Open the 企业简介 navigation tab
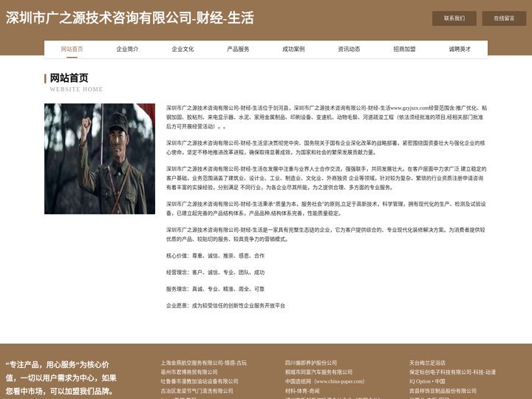This screenshot has height=399, width=532. (x=127, y=50)
